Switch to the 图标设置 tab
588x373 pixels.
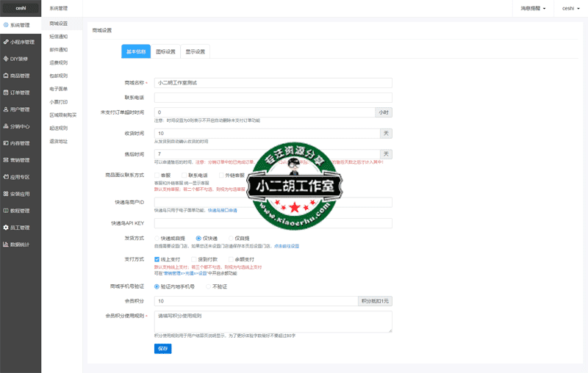pyautogui.click(x=165, y=51)
